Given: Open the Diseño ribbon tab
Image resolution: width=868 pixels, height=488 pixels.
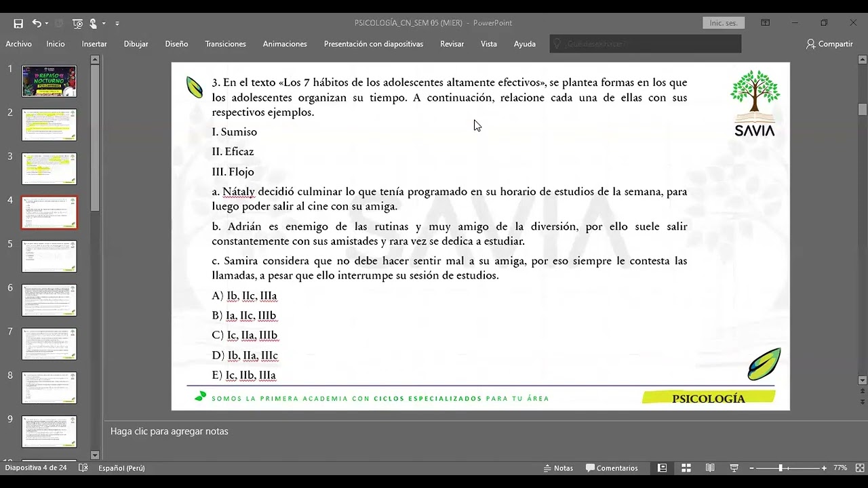Looking at the screenshot, I should pos(176,44).
